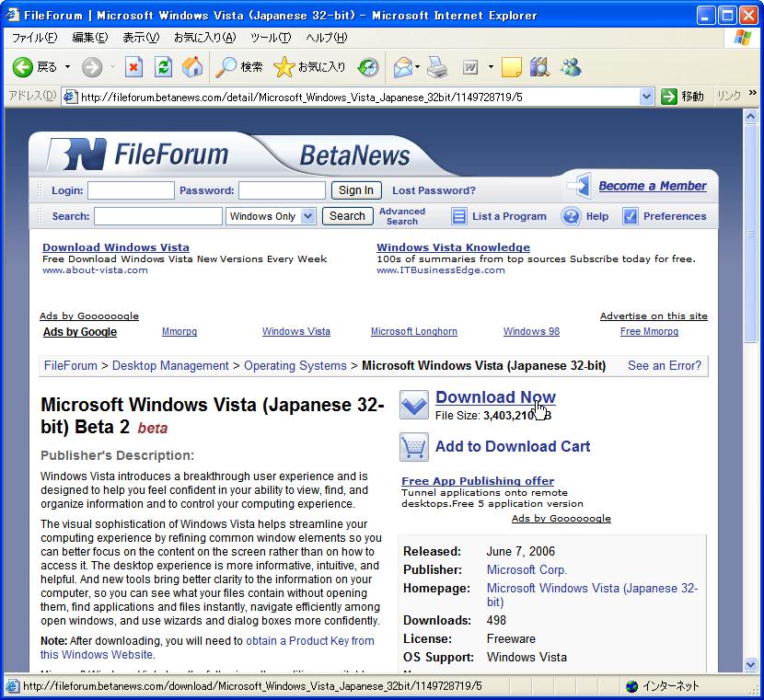Click the Forward arrow toolbar icon
The width and height of the screenshot is (764, 700).
pyautogui.click(x=92, y=67)
